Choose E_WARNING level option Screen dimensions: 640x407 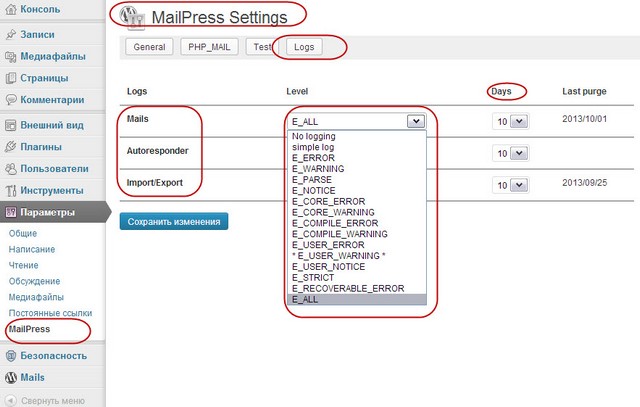357,169
